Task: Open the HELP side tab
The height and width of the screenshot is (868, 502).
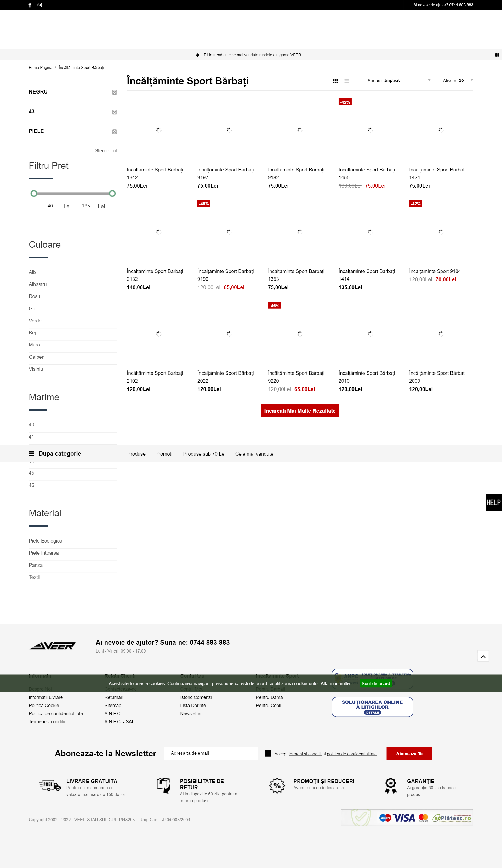Action: 494,503
